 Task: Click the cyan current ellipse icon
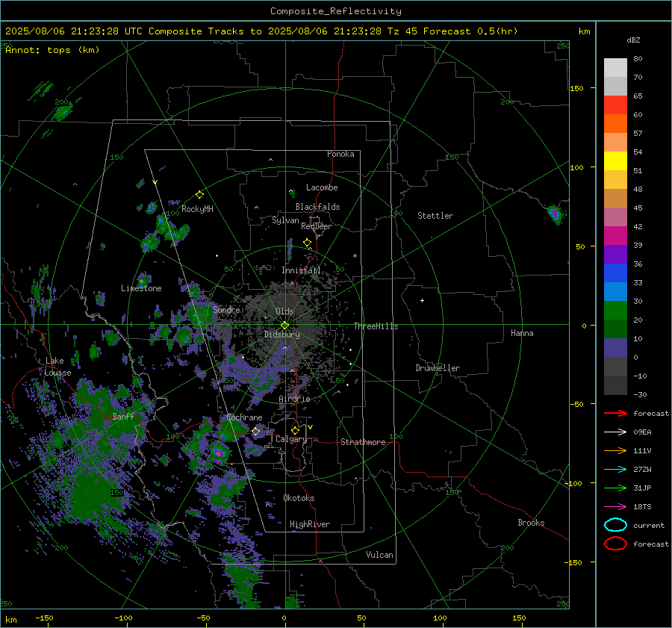(x=615, y=525)
